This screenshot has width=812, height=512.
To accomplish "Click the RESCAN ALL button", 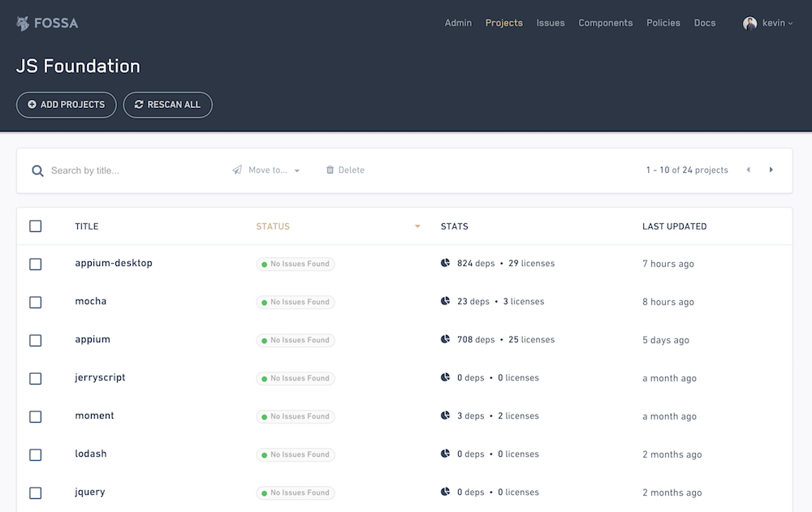I will pyautogui.click(x=168, y=105).
